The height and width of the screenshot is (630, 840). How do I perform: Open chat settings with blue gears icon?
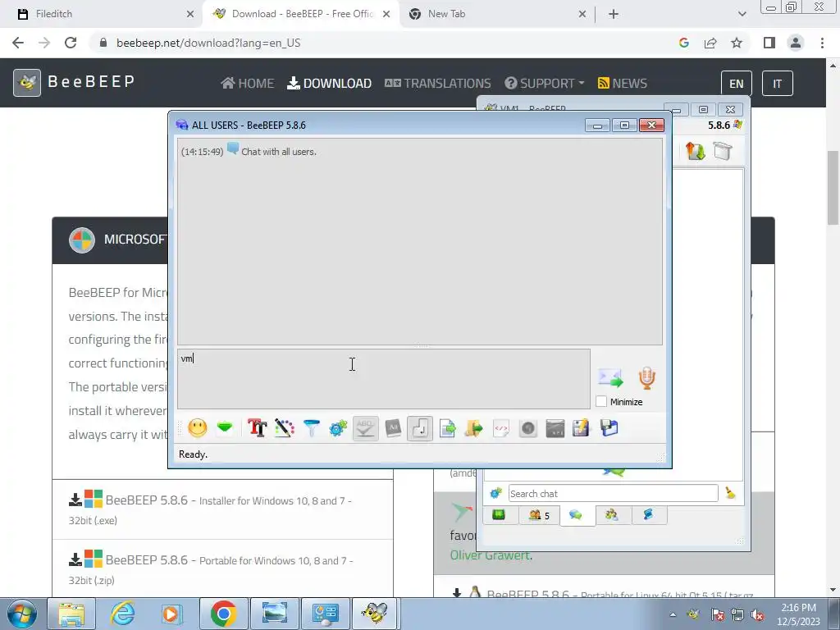coord(338,428)
